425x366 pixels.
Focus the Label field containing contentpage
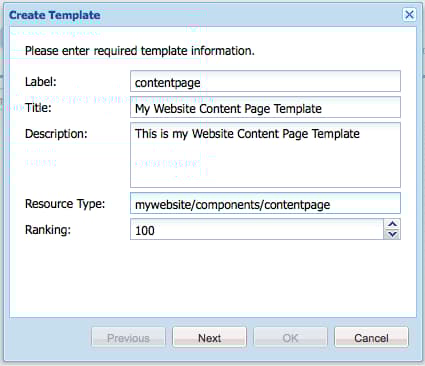pos(265,81)
